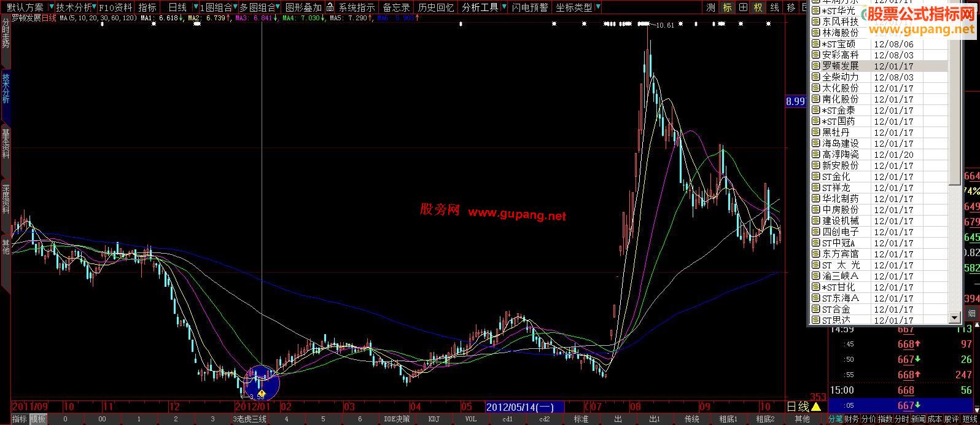Click the 备忘录 button

pyautogui.click(x=396, y=7)
